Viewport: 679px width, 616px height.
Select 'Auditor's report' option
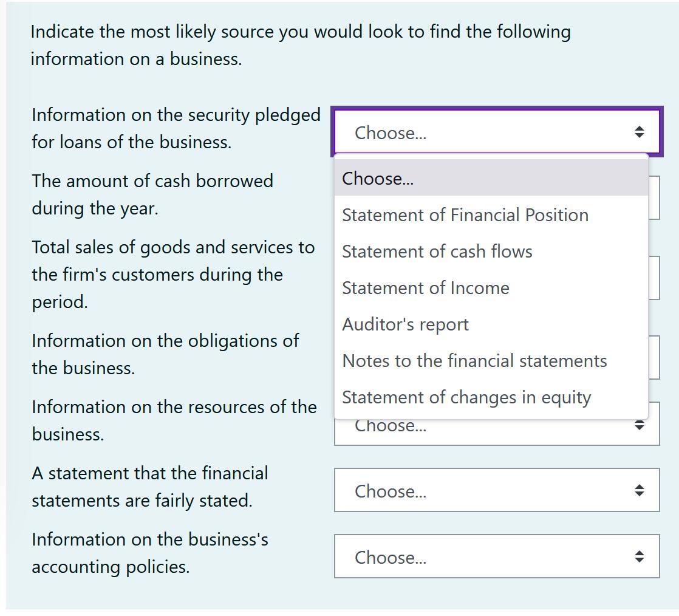click(404, 324)
